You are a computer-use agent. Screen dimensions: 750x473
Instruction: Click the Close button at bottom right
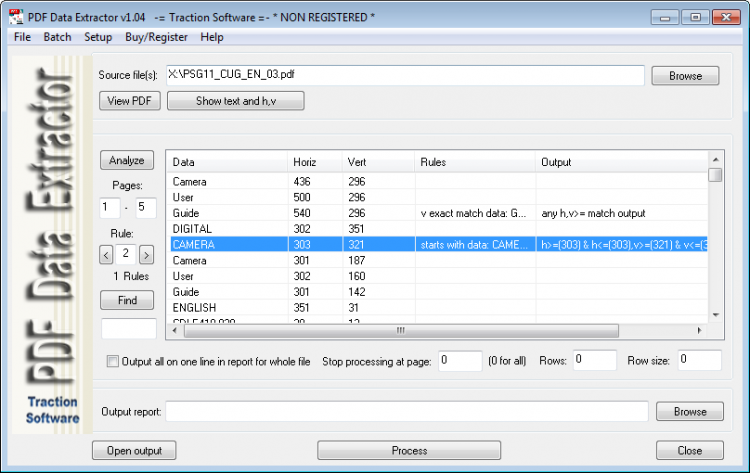tap(689, 451)
